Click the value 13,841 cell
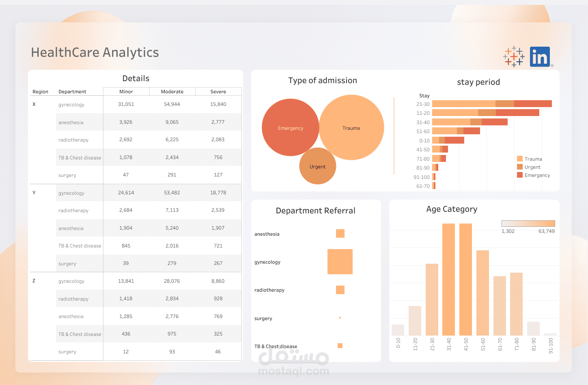 (x=126, y=281)
